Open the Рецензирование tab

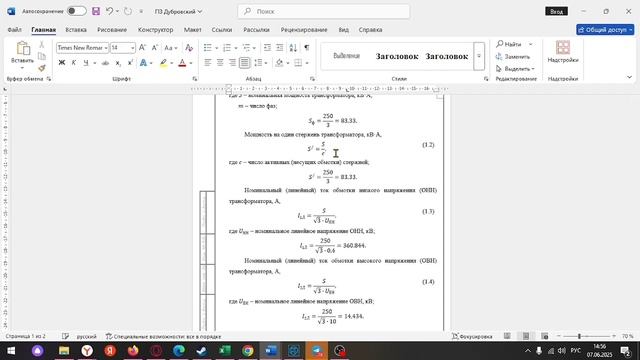tap(304, 30)
